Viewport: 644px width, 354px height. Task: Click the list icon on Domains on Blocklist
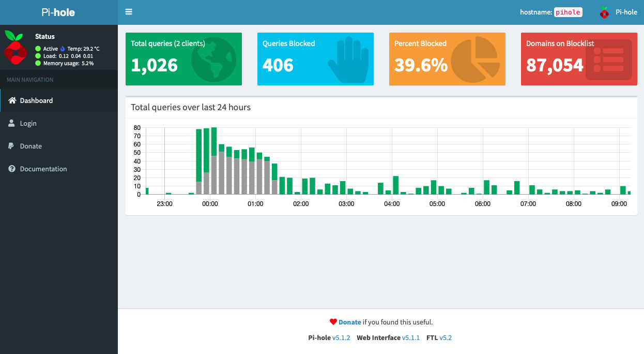[x=609, y=60]
